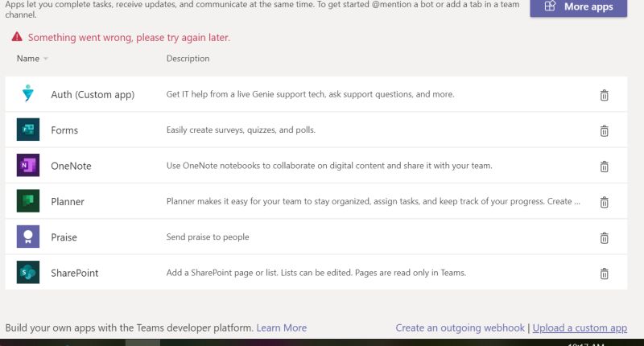
Task: Select the Auth (Custom app) name
Action: [93, 95]
